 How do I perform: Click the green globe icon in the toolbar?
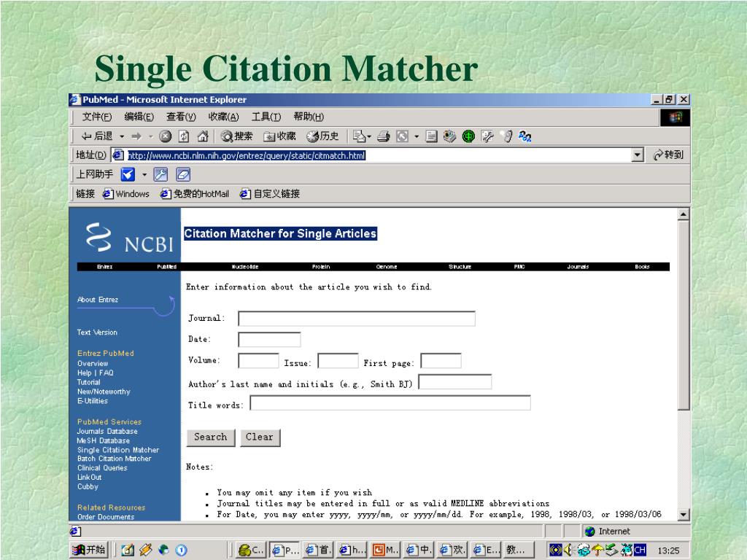[x=469, y=136]
